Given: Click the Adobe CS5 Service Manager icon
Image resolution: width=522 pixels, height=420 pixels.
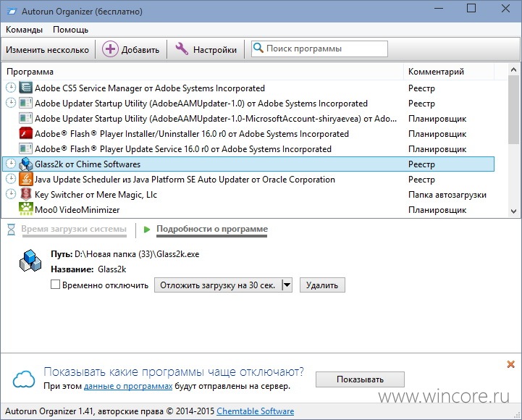Looking at the screenshot, I should [25, 88].
